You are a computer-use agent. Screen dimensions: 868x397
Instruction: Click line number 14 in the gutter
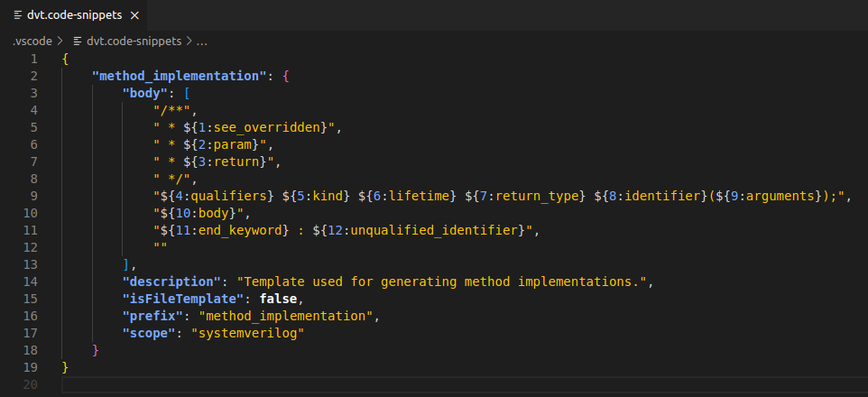[31, 282]
